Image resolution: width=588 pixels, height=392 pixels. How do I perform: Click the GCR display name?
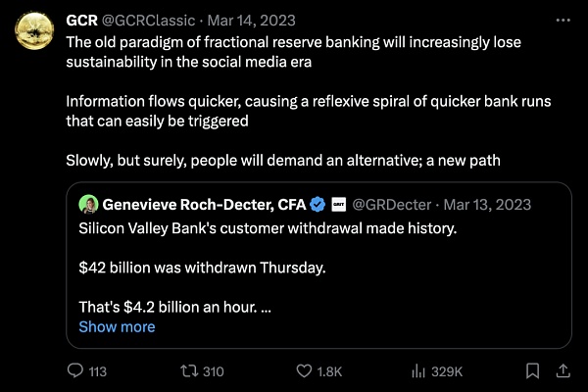(x=81, y=21)
